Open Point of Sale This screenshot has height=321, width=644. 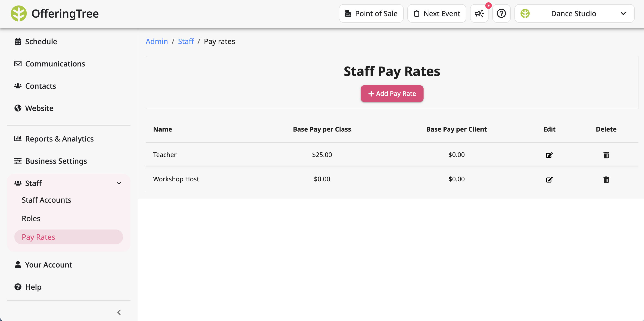[371, 13]
